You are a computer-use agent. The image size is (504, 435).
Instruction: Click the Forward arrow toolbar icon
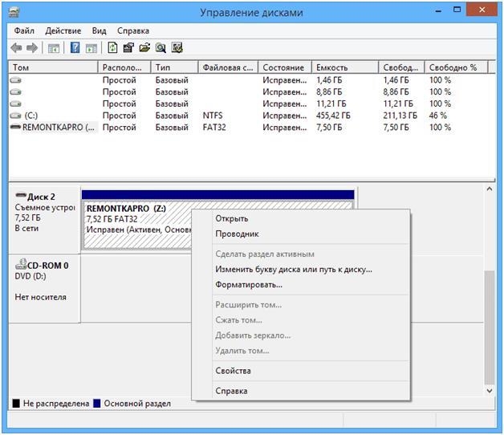pos(32,48)
